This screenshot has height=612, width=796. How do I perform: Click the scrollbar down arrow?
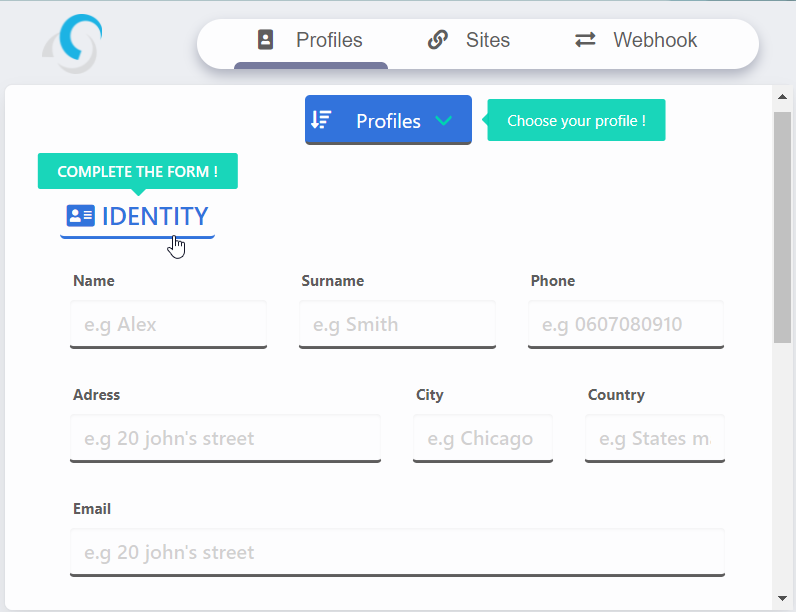coord(782,597)
